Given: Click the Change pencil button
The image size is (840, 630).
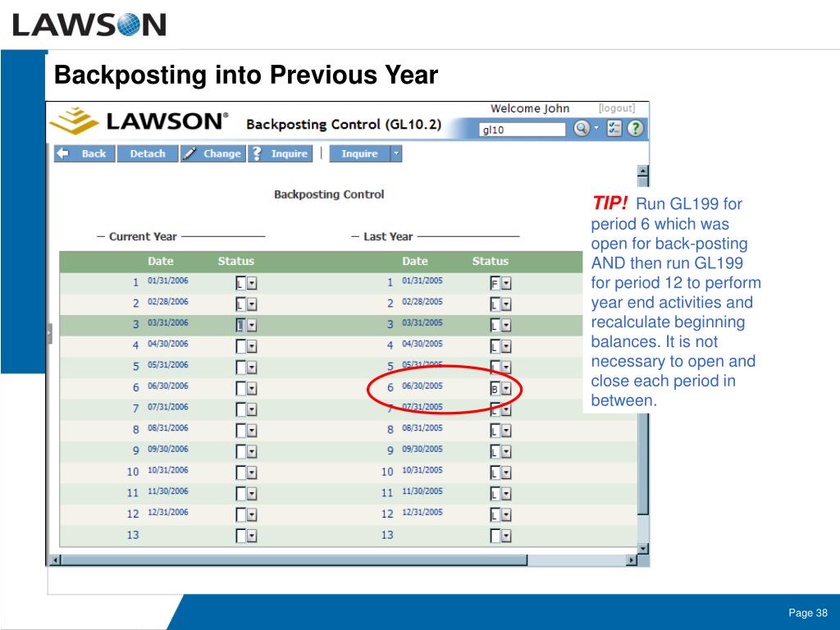Looking at the screenshot, I should [x=212, y=153].
